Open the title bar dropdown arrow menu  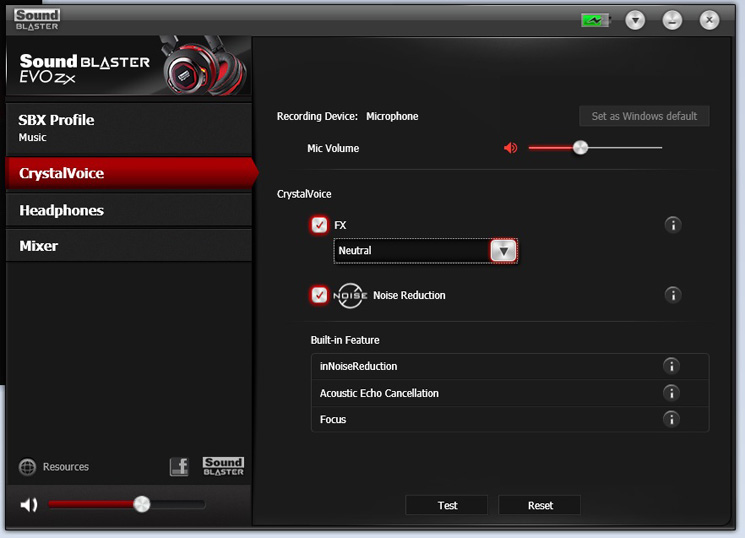635,20
